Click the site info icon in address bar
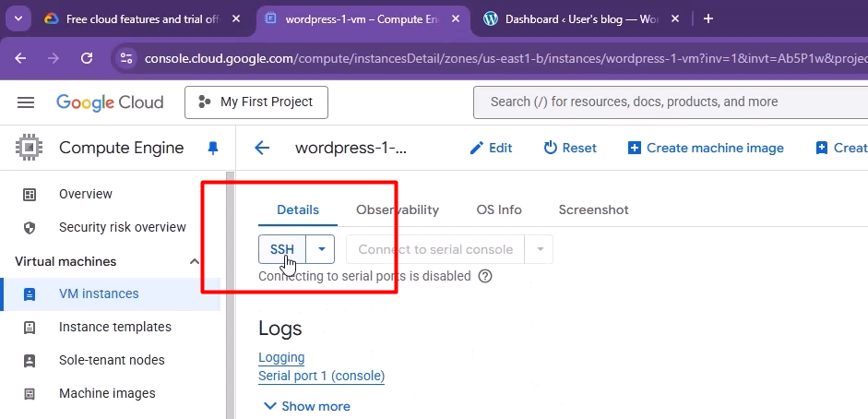Image resolution: width=868 pixels, height=419 pixels. coord(126,58)
